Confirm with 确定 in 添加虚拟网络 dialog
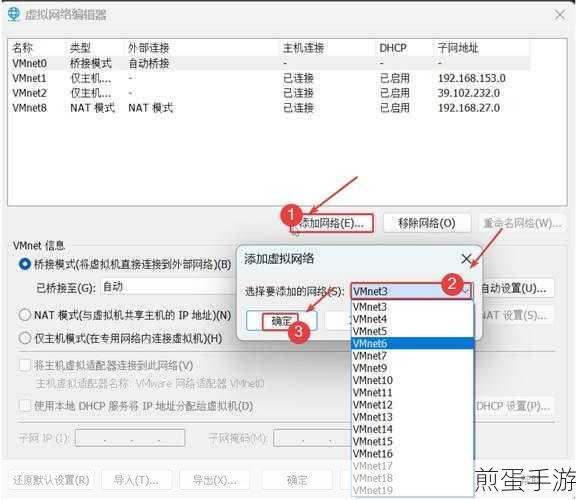Viewport: 576px width, 500px height. point(281,321)
